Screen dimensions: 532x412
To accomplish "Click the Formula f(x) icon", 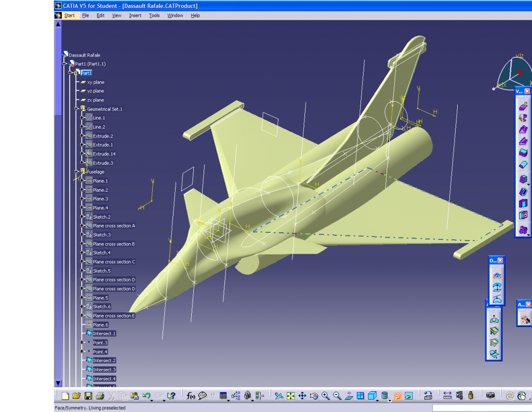I will tap(191, 396).
